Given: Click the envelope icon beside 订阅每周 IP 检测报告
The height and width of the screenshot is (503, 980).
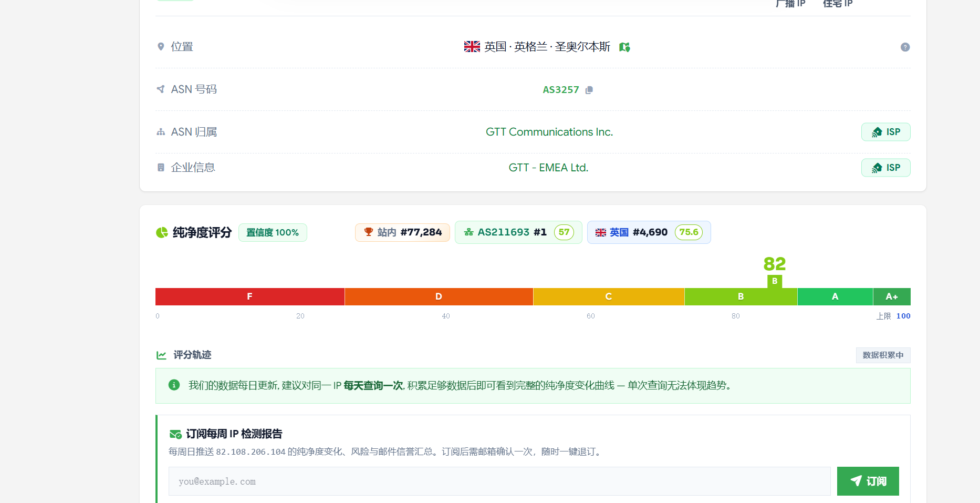Looking at the screenshot, I should coord(175,434).
